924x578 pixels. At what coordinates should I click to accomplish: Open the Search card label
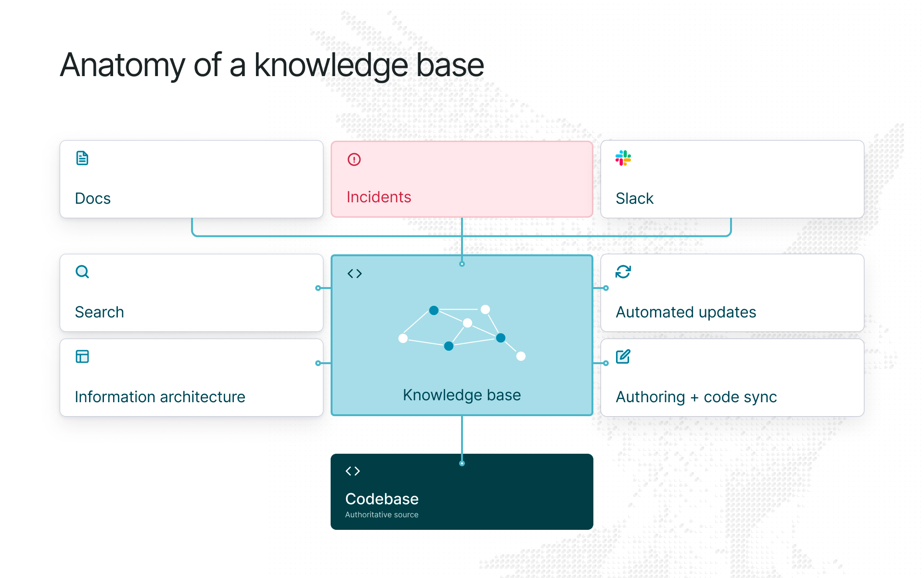pos(100,312)
